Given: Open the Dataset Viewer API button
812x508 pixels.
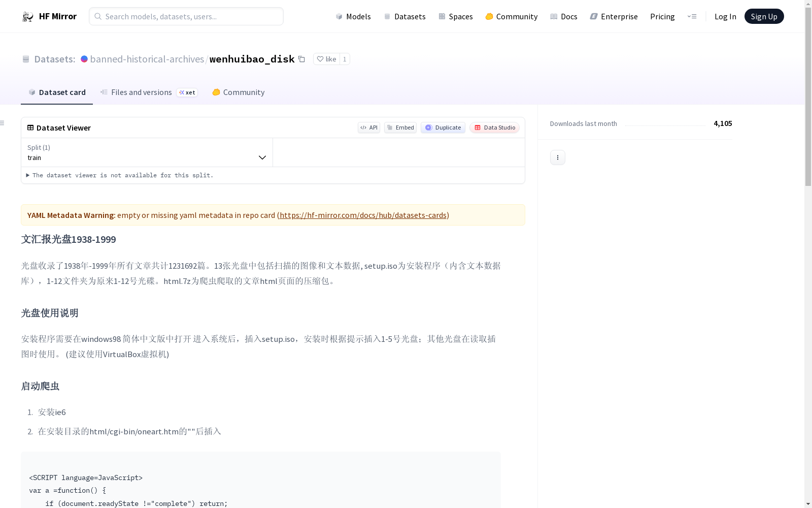Looking at the screenshot, I should (x=369, y=128).
